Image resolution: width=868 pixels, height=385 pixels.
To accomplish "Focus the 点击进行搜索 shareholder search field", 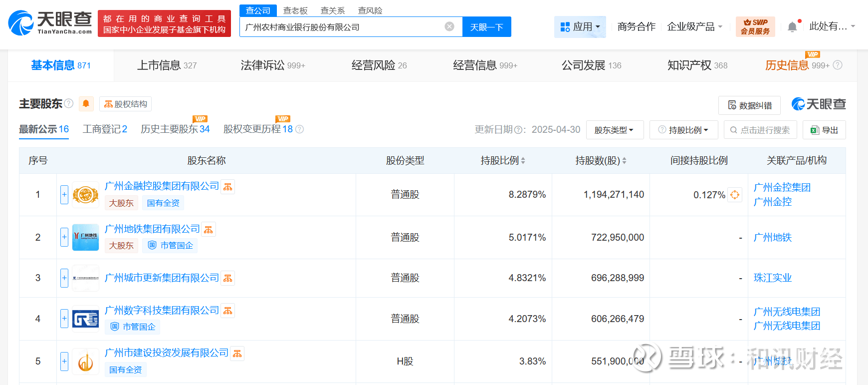I will tap(760, 130).
